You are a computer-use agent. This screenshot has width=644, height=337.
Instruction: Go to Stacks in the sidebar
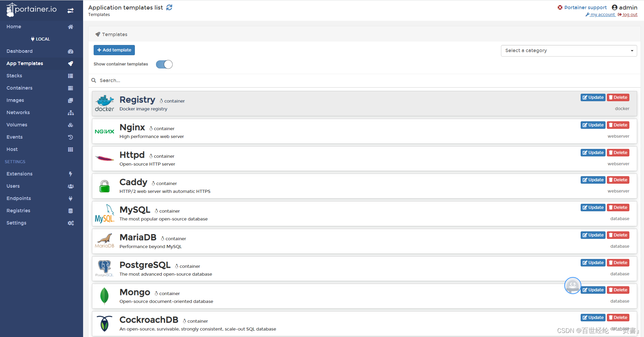click(14, 76)
